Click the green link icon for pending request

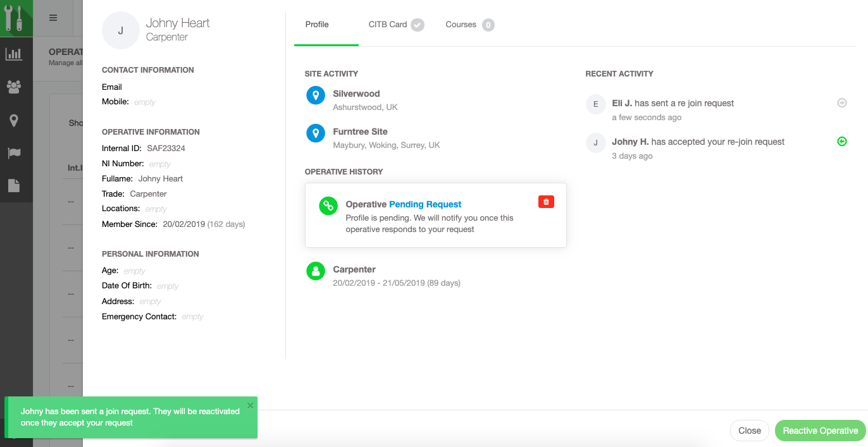328,205
